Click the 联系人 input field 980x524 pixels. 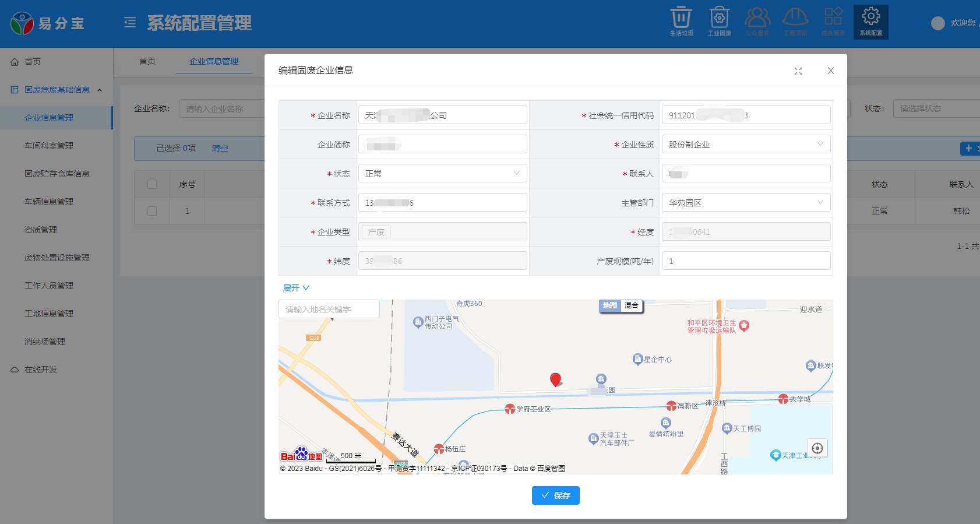click(746, 174)
